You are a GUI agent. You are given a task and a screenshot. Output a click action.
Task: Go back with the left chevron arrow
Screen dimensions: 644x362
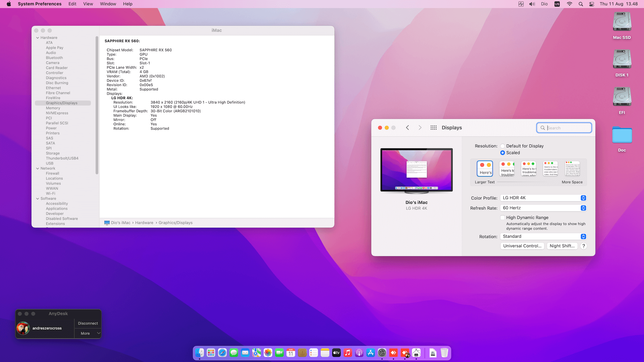(408, 128)
